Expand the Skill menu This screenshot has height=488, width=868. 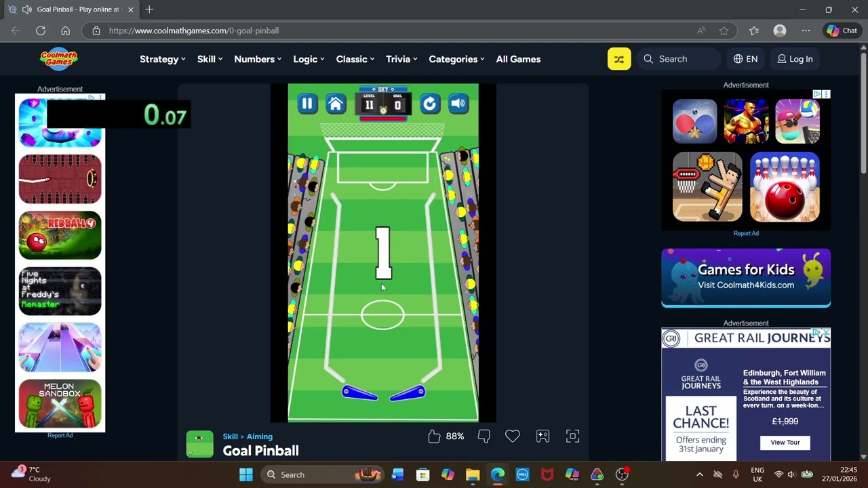(x=210, y=59)
